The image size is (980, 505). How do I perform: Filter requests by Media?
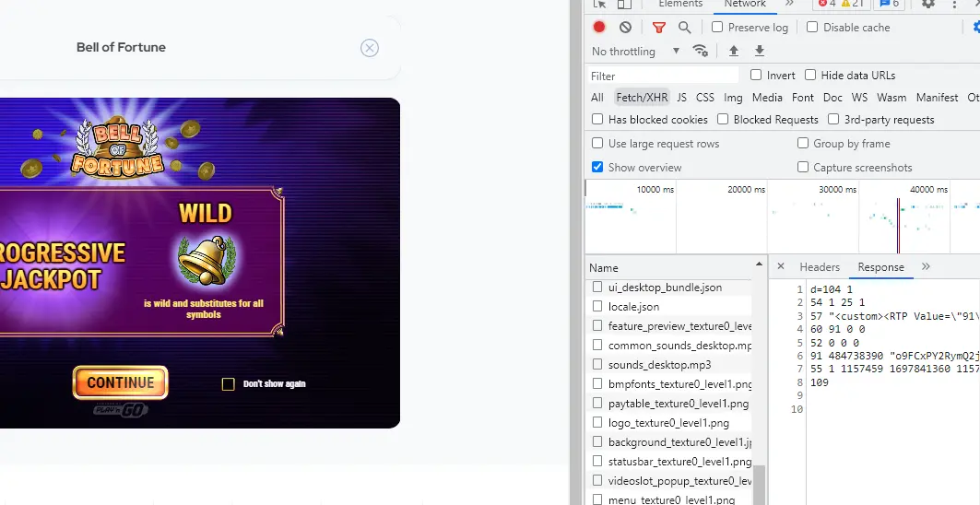(x=767, y=98)
